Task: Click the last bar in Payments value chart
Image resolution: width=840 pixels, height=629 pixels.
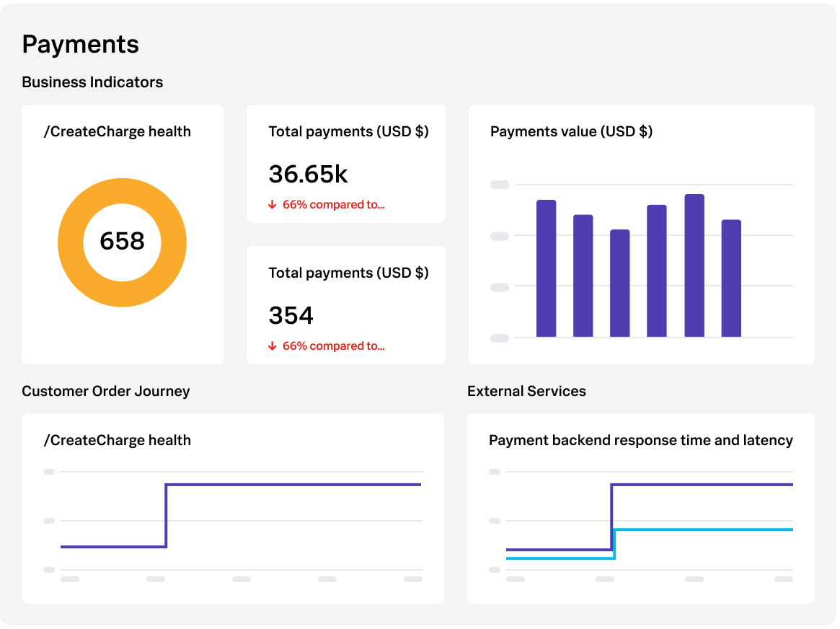Action: 730,278
